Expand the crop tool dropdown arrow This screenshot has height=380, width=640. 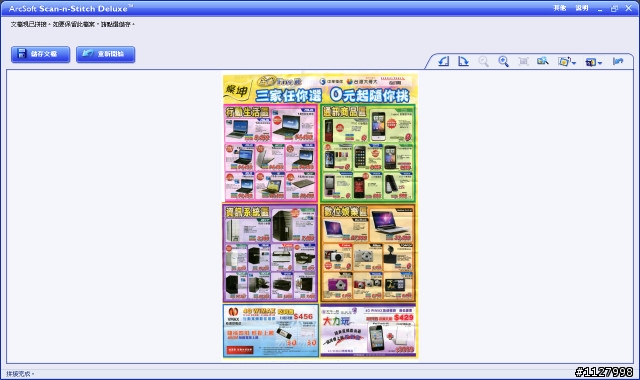click(x=574, y=63)
